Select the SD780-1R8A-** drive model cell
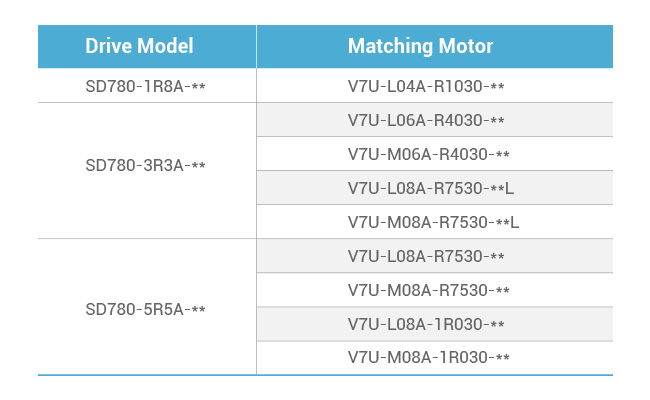 (x=146, y=86)
